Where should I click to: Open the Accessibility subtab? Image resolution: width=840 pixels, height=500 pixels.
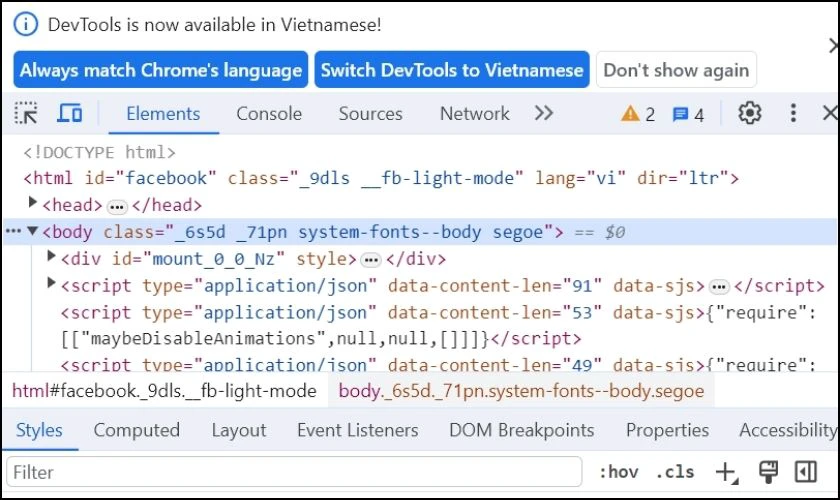[788, 430]
